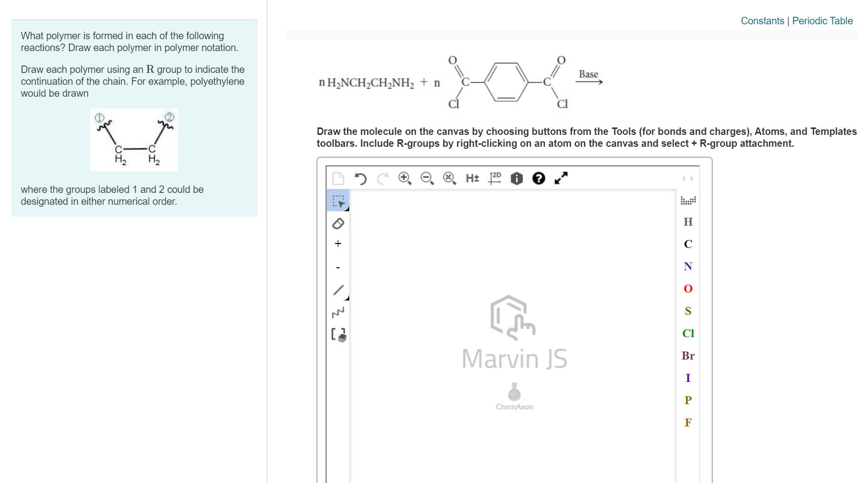Select the Single bond tool

pyautogui.click(x=338, y=290)
